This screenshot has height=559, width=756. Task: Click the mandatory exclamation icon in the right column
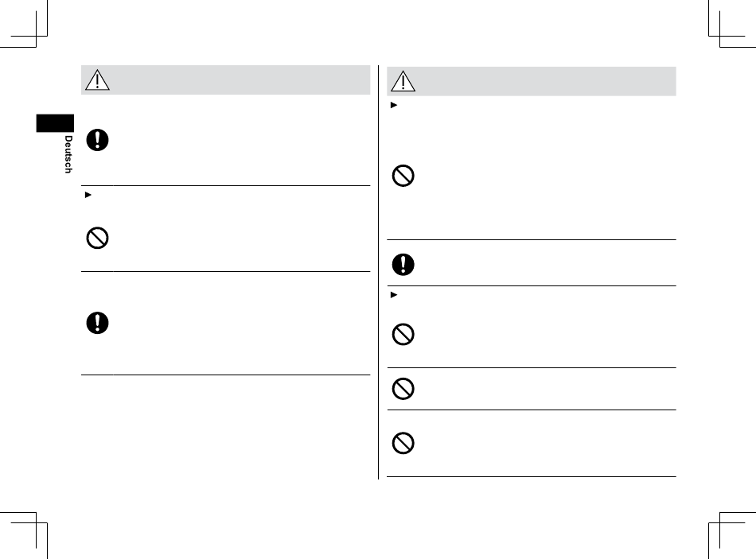pos(403,264)
